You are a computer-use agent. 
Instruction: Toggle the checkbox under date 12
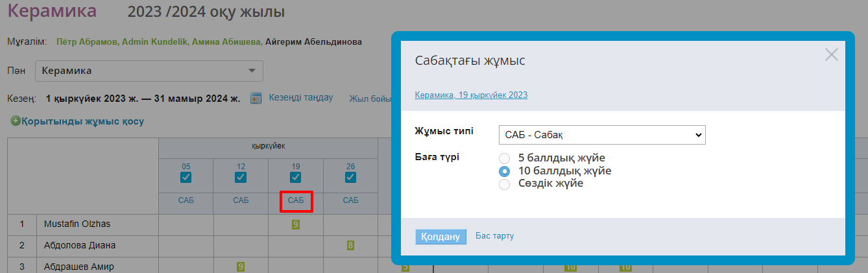coord(241,178)
